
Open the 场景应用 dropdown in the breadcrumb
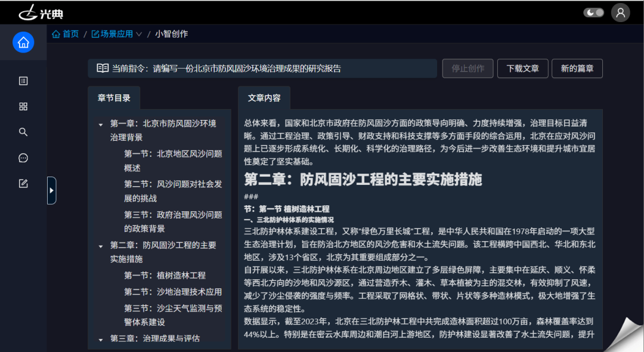[x=116, y=34]
